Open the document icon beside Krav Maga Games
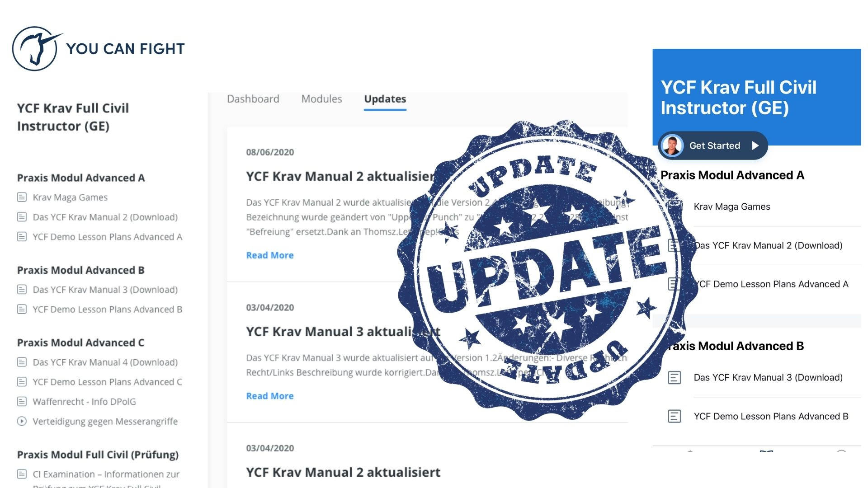 click(x=22, y=197)
